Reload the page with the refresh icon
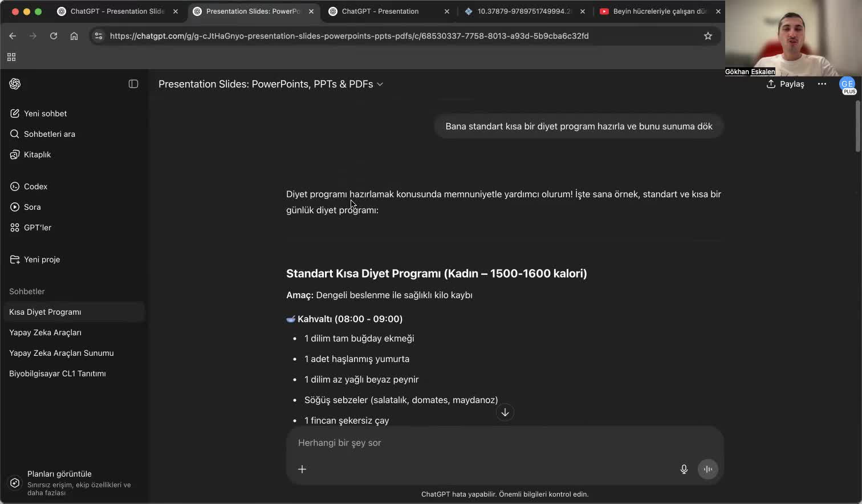Viewport: 862px width, 504px height. click(54, 36)
